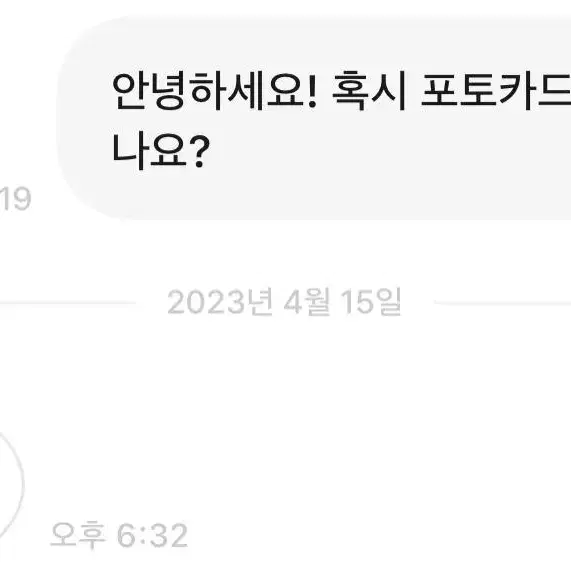Select the gray message bubble starting 안녕하세요
This screenshot has width=571, height=571.
pos(314,118)
